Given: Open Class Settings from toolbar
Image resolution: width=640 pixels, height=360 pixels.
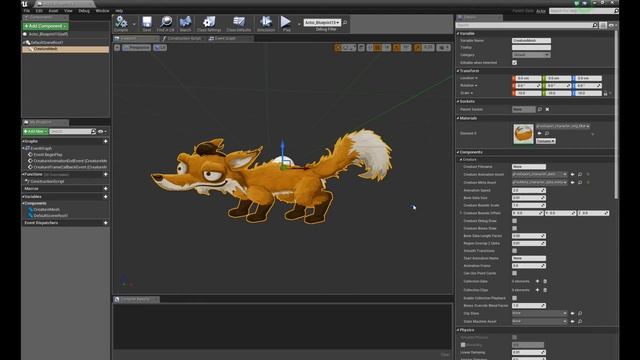Looking at the screenshot, I should (x=209, y=23).
